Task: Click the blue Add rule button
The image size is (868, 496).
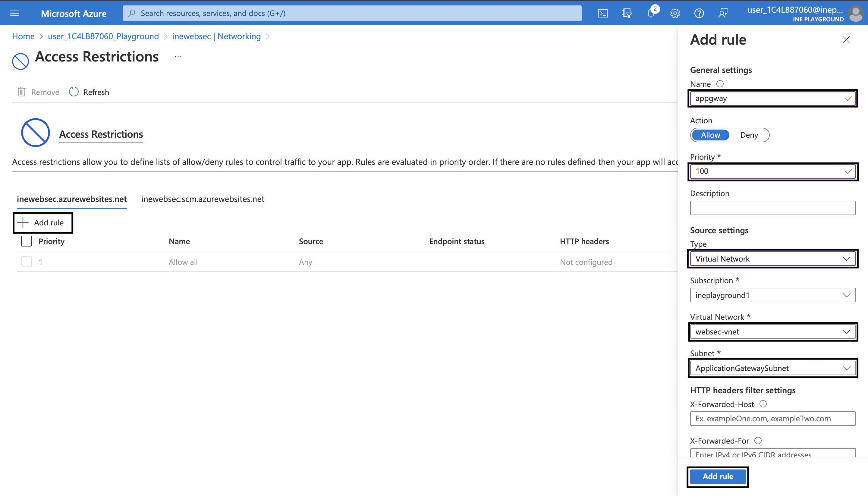Action: coord(717,477)
